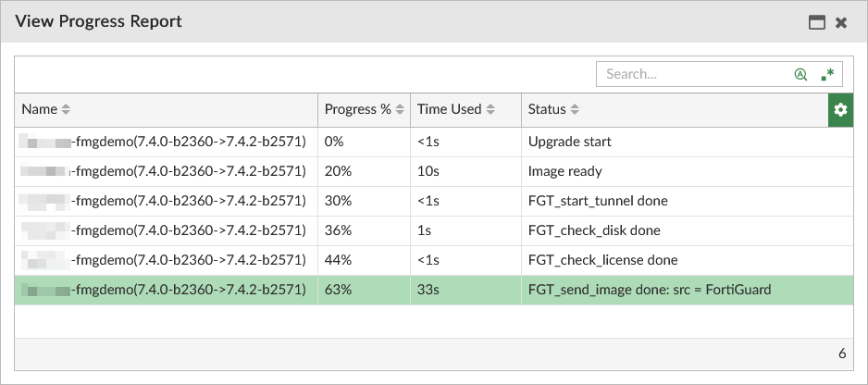Maximize the View Progress Report dialog
Image resolution: width=868 pixels, height=385 pixels.
(817, 22)
